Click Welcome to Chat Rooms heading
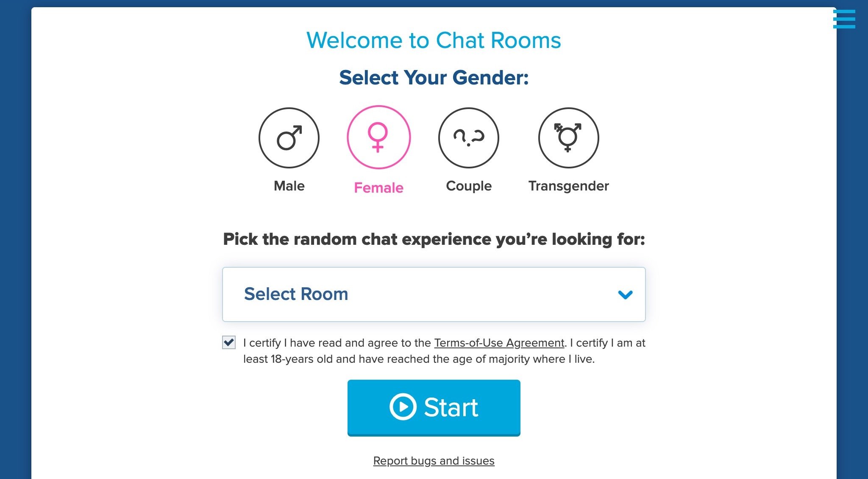868x479 pixels. [434, 39]
